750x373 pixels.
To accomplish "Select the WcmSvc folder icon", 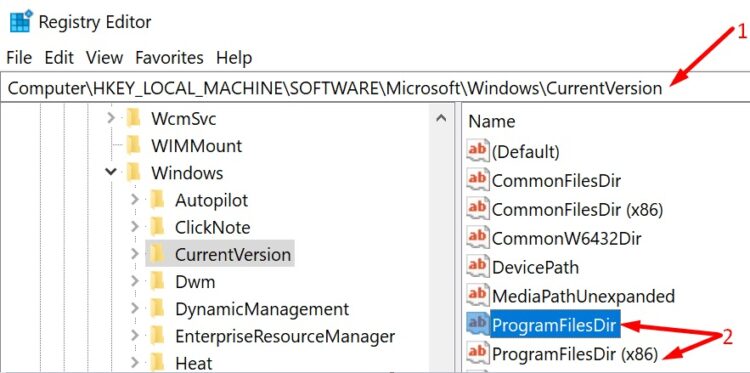I will [x=133, y=118].
